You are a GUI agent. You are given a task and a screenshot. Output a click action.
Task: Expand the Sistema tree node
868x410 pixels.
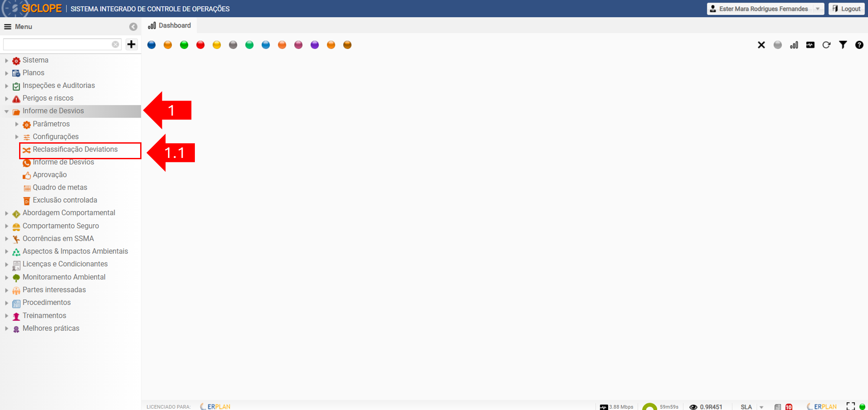[x=7, y=60]
